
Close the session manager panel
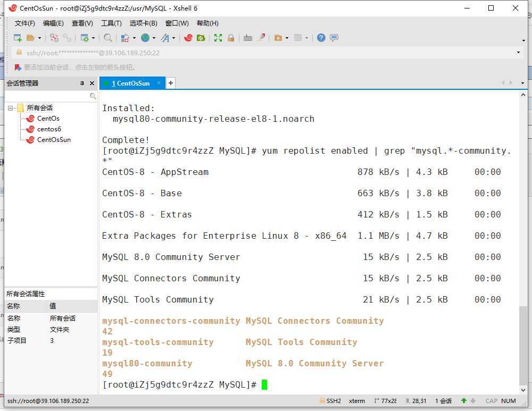[x=92, y=83]
